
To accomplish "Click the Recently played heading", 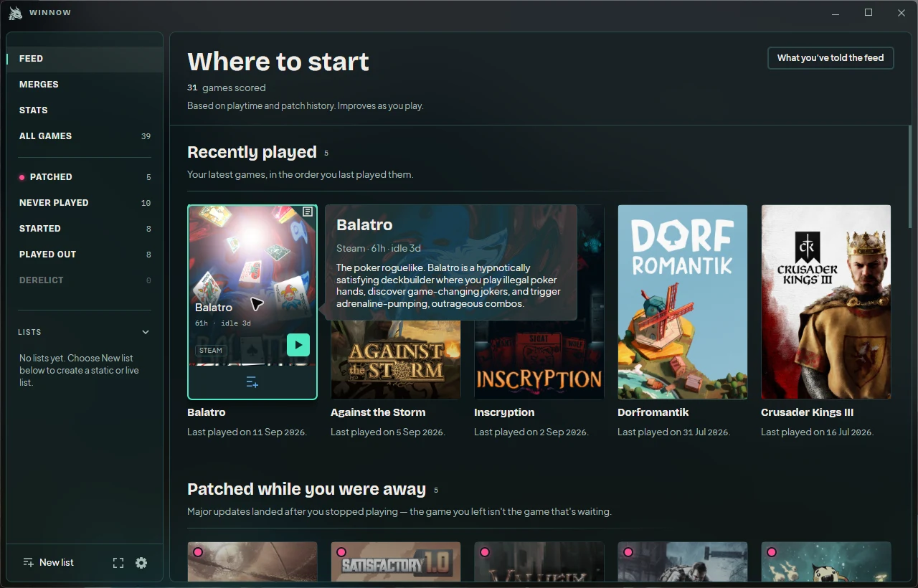I will [x=252, y=152].
